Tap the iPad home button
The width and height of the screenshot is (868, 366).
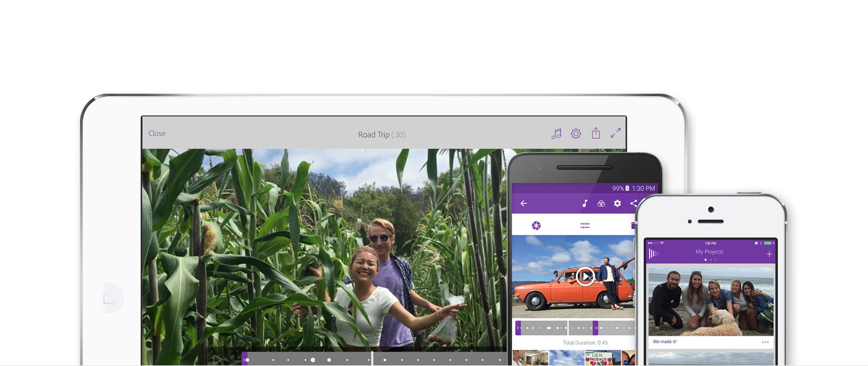(x=109, y=298)
